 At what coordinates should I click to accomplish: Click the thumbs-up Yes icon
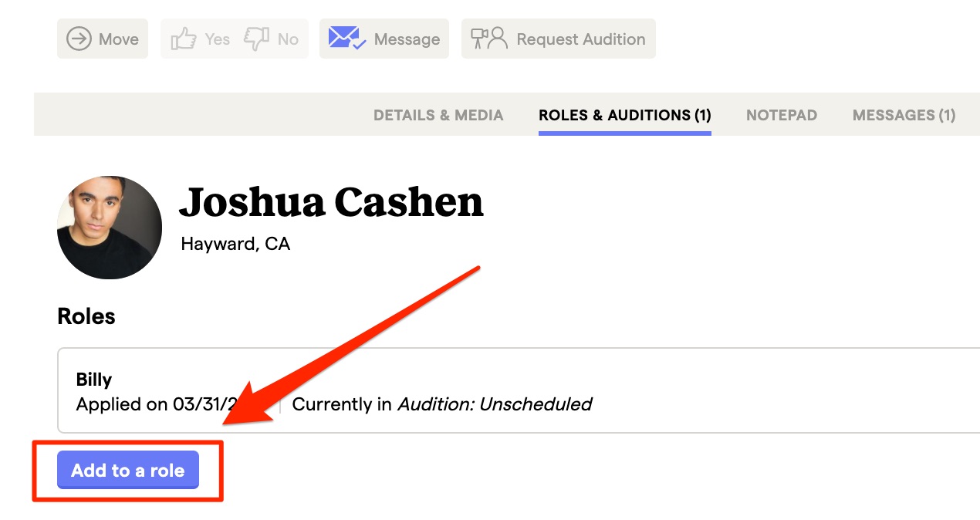tap(184, 39)
